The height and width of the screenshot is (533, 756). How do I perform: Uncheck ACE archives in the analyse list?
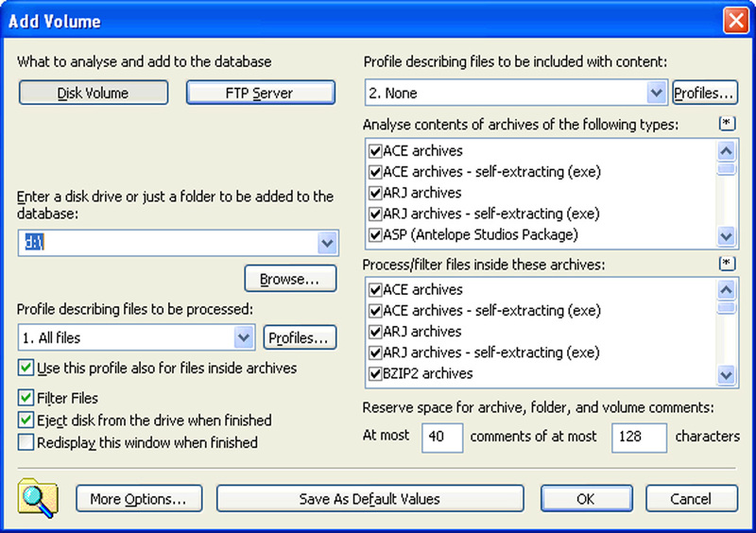375,151
